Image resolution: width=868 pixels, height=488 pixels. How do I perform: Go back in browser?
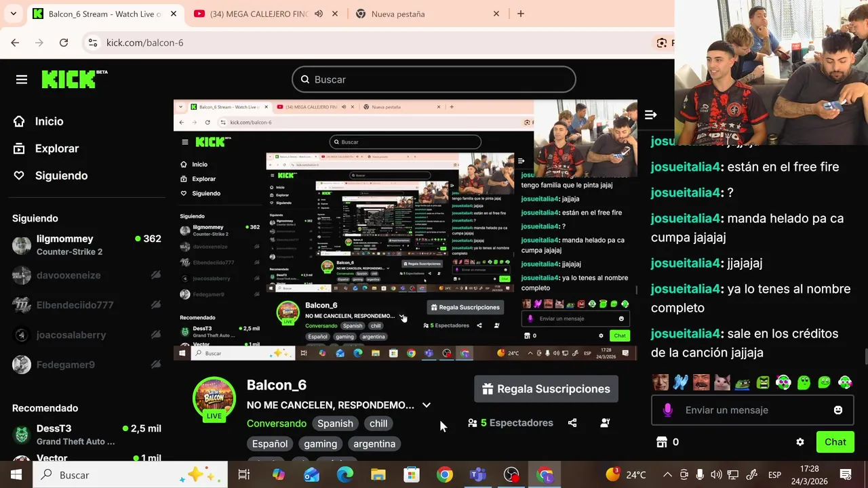coord(15,43)
